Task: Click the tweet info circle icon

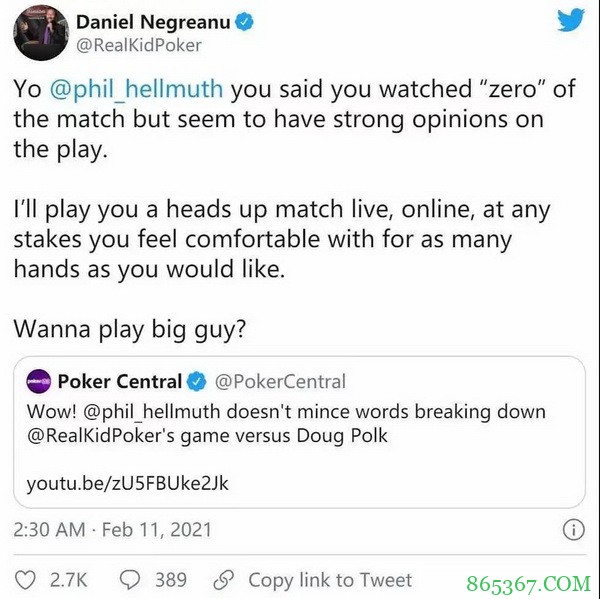Action: [574, 530]
